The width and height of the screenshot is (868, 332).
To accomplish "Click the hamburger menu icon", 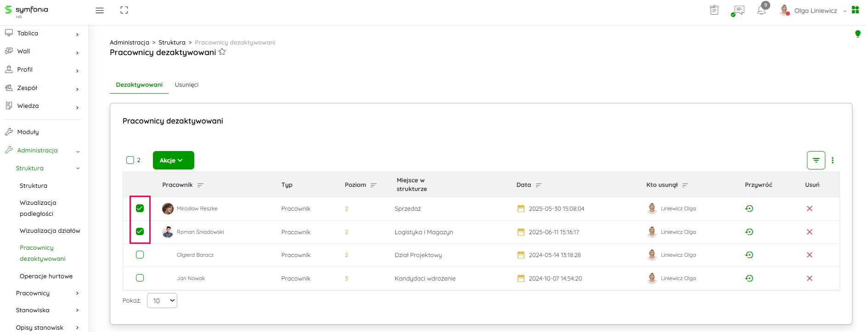I will point(99,11).
